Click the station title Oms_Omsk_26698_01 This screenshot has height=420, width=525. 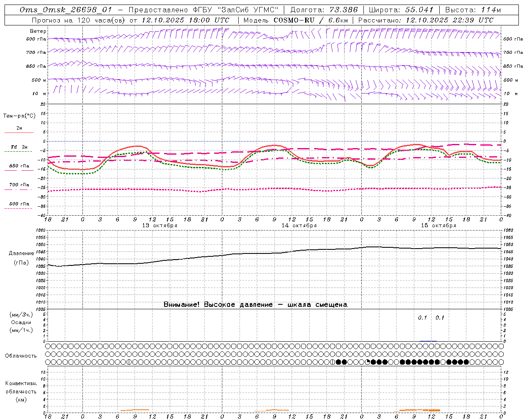pos(66,10)
